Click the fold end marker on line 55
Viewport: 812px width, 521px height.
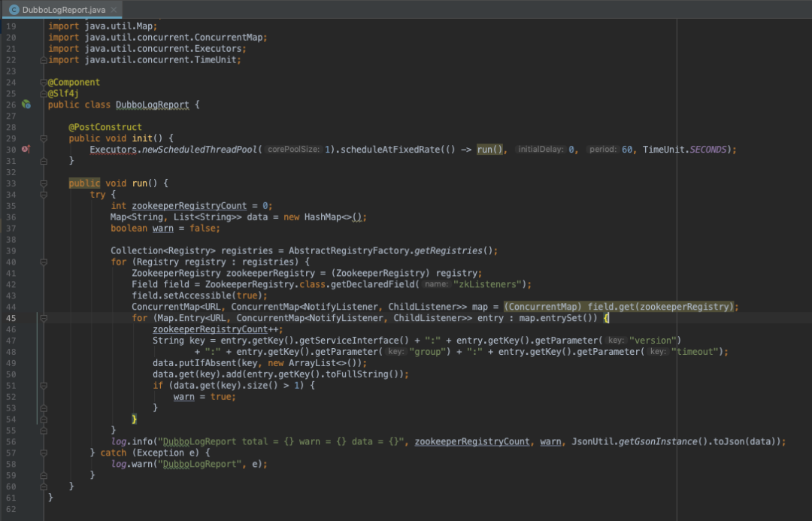(44, 430)
